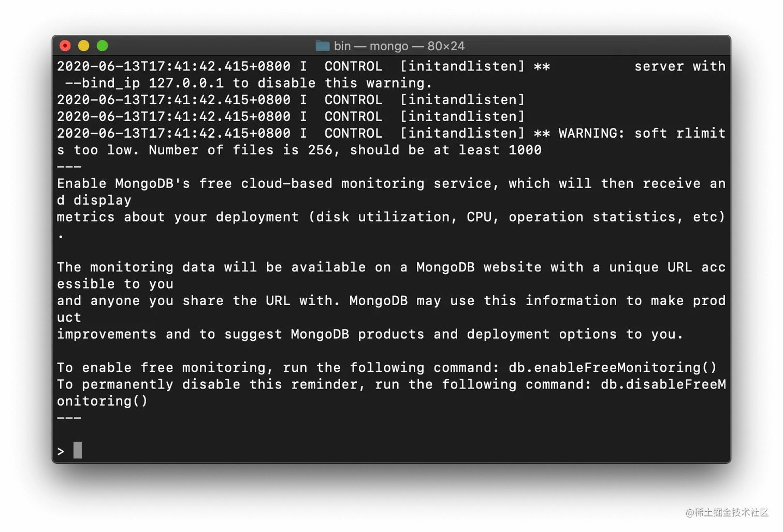The width and height of the screenshot is (783, 532).
Task: Click the "metrics about your deployment" line
Action: coord(392,217)
